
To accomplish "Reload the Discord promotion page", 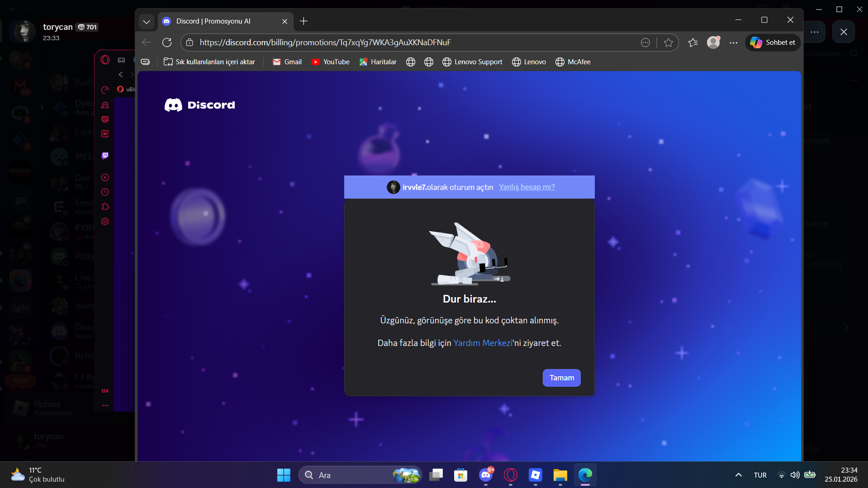I will [167, 43].
